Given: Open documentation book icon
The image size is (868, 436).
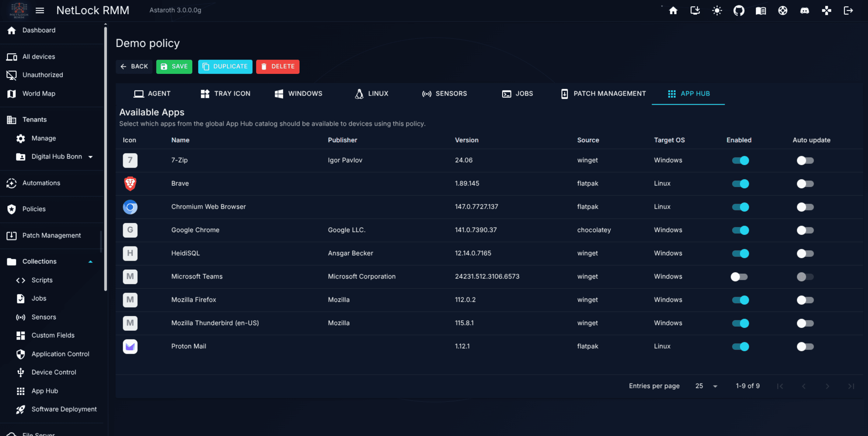Looking at the screenshot, I should tap(761, 11).
